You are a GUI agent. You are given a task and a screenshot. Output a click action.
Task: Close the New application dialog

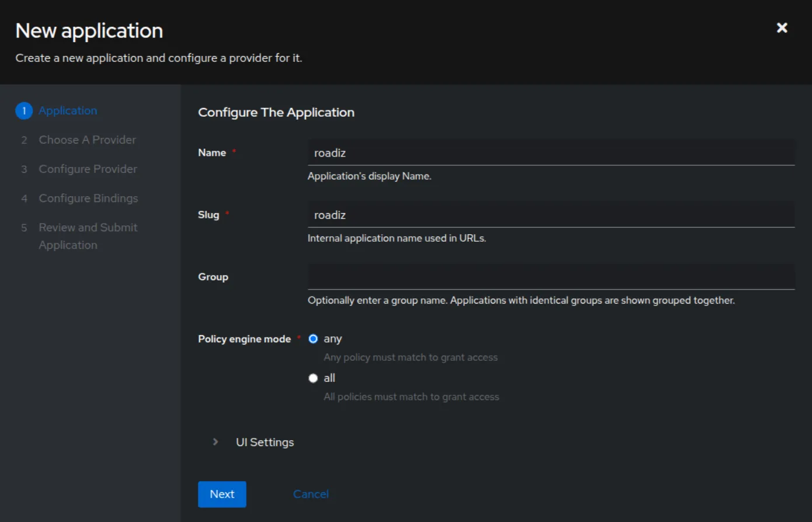click(782, 27)
